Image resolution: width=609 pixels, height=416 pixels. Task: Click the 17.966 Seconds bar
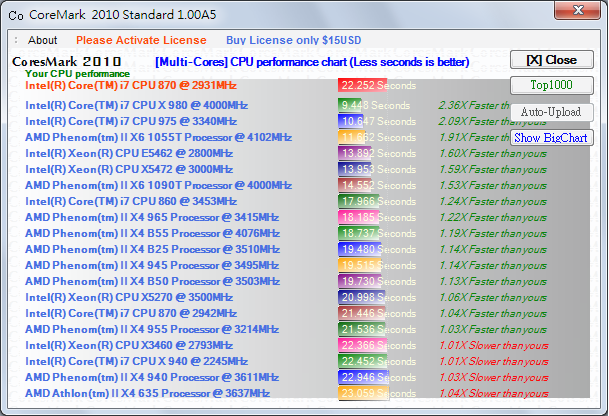(x=358, y=201)
